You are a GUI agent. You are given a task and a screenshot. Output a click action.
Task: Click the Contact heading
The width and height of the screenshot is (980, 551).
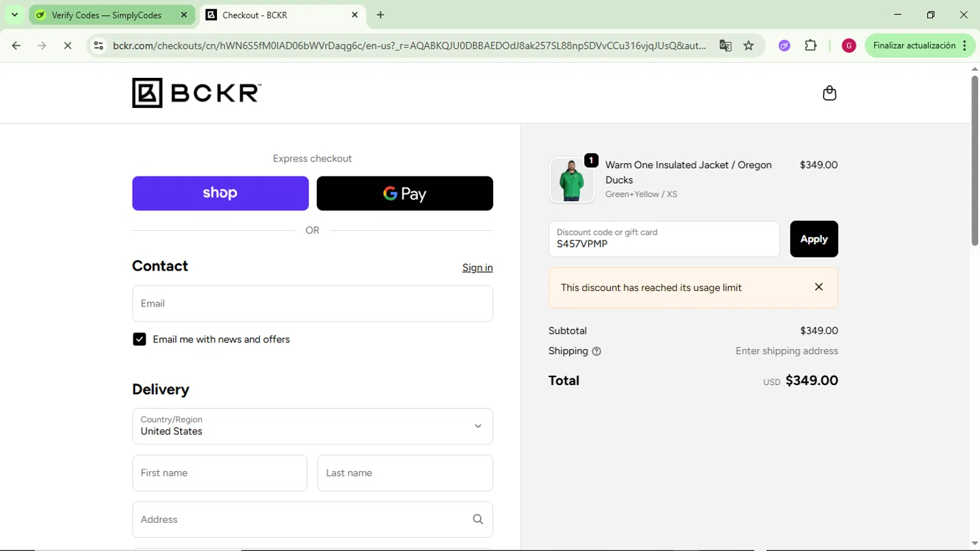(160, 266)
